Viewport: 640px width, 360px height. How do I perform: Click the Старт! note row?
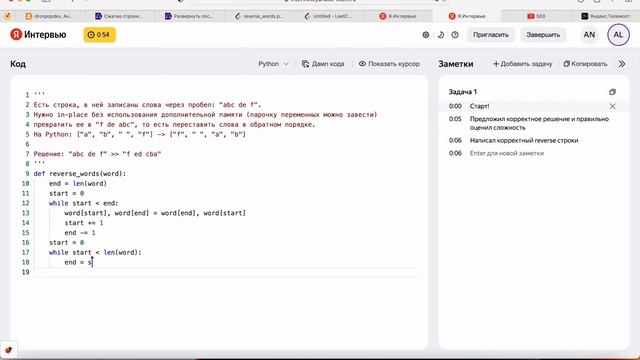pyautogui.click(x=533, y=106)
